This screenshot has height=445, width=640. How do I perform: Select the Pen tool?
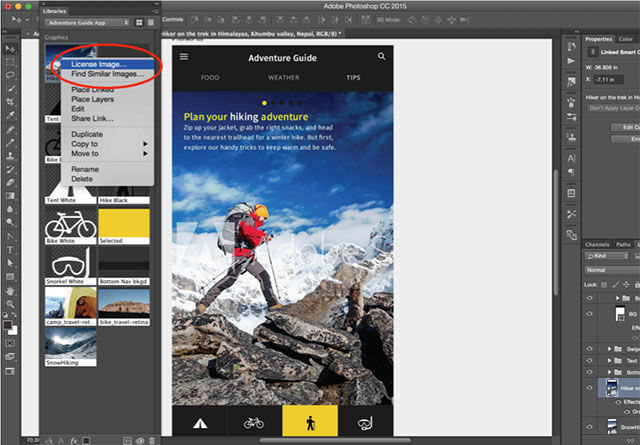10,236
